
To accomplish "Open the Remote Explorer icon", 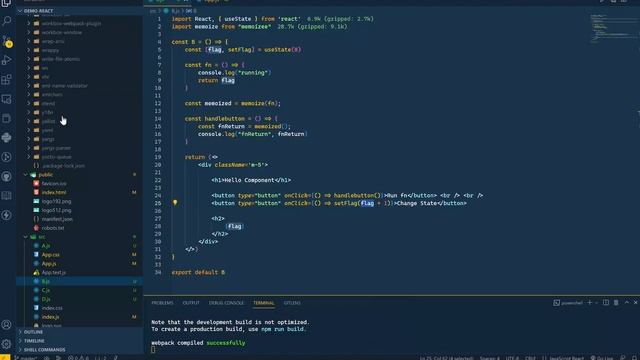I will (7, 99).
